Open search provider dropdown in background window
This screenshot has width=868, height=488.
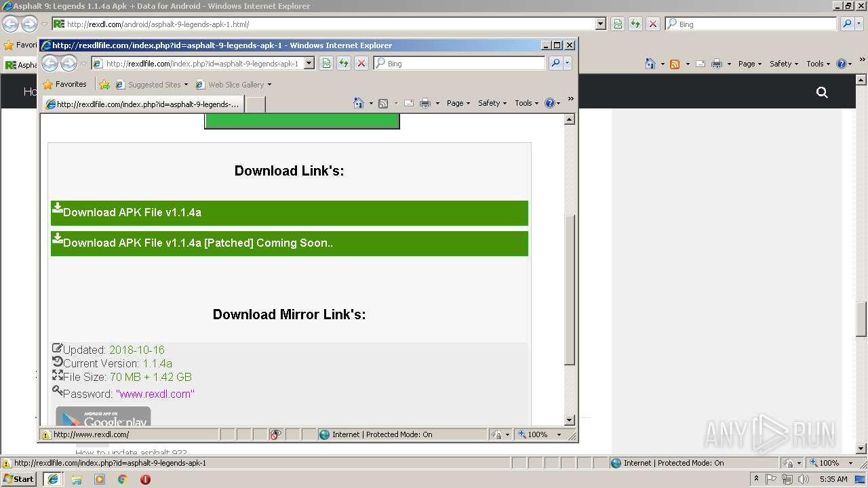point(859,24)
